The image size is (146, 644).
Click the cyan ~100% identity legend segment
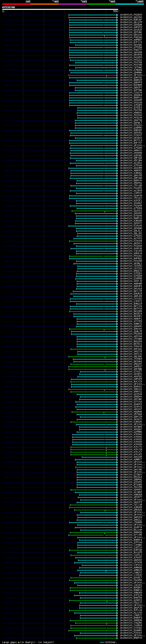pyautogui.click(x=130, y=4)
